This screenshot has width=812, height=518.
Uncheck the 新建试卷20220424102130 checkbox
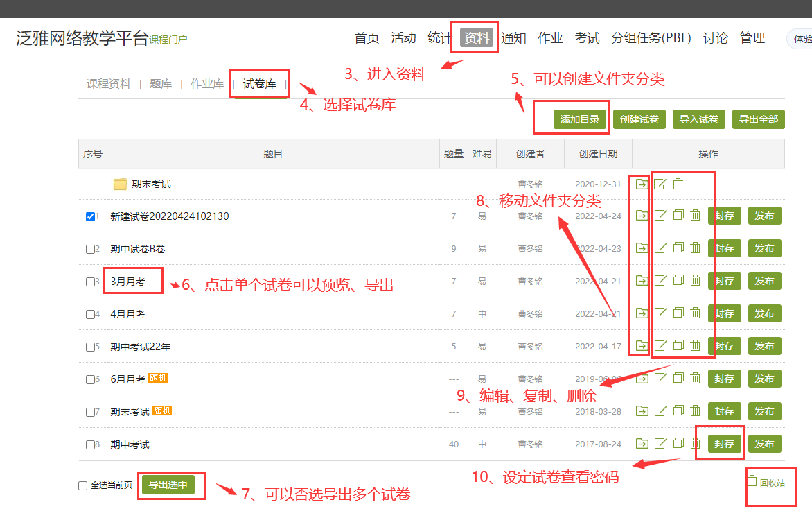(90, 216)
